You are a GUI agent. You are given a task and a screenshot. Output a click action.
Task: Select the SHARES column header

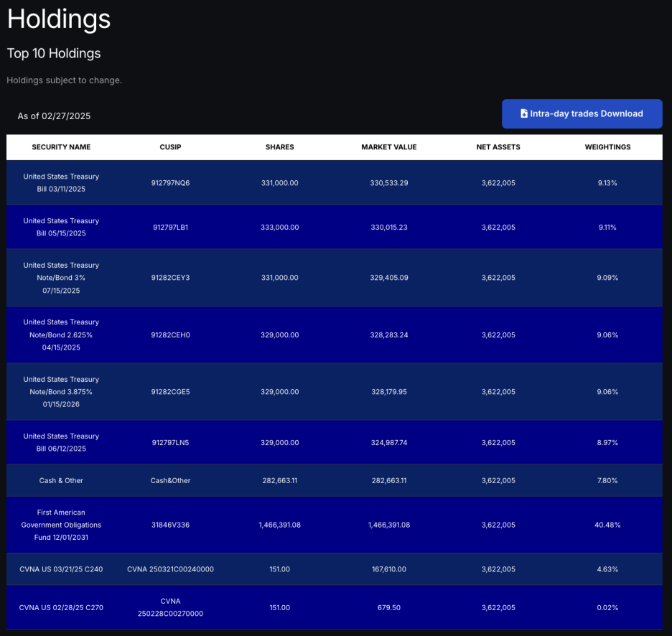[x=280, y=147]
